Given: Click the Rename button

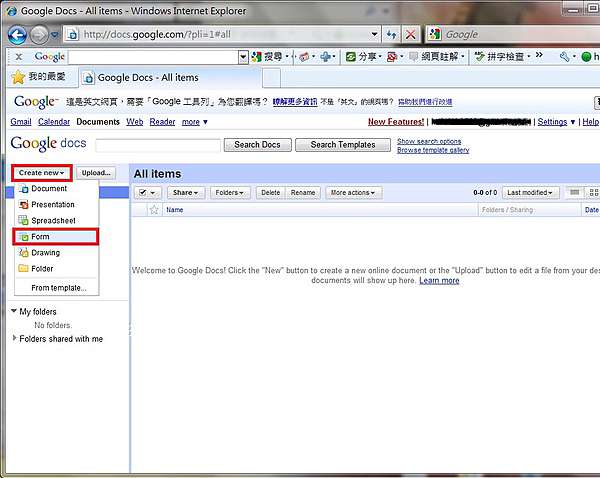Looking at the screenshot, I should click(303, 193).
